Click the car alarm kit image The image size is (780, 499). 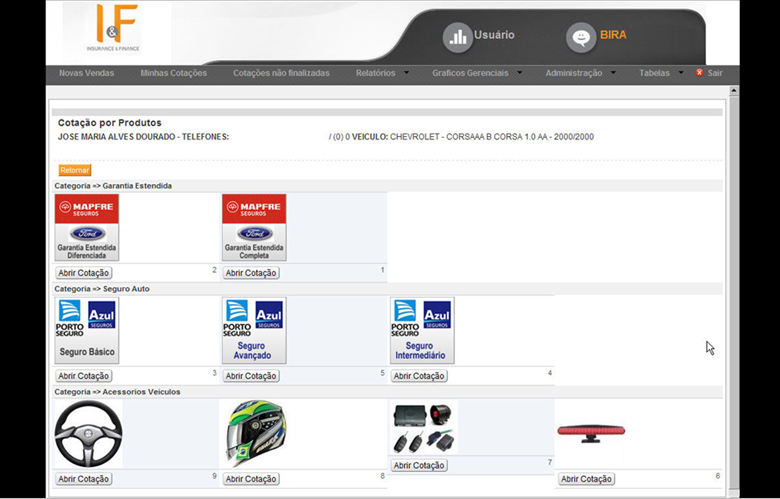[x=423, y=428]
